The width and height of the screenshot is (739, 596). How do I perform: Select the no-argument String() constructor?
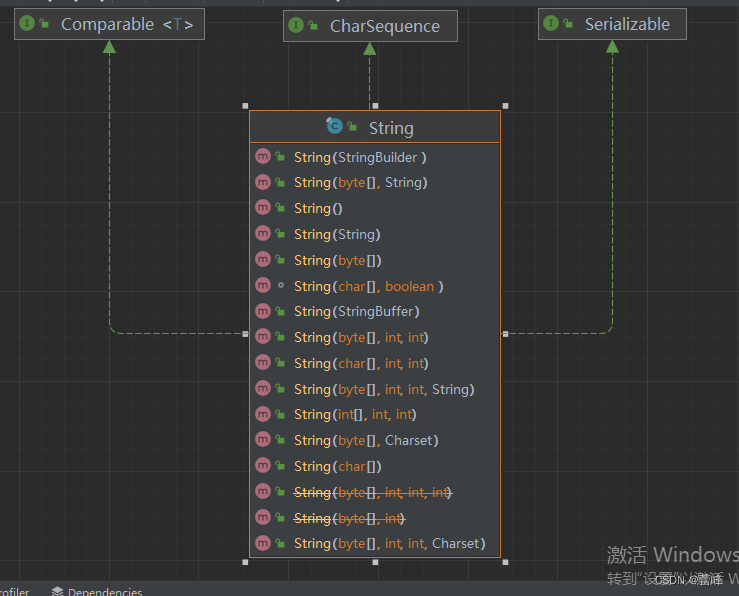pos(375,208)
